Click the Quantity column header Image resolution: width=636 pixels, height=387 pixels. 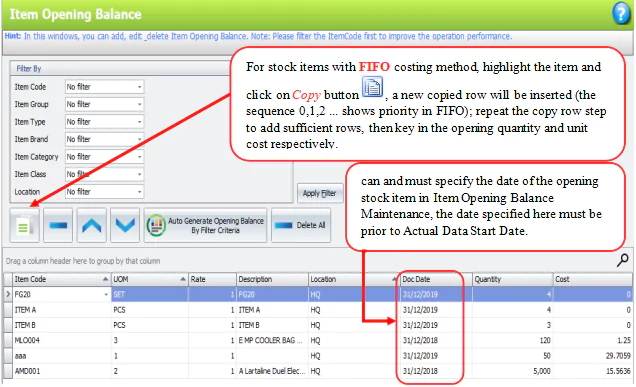click(513, 279)
